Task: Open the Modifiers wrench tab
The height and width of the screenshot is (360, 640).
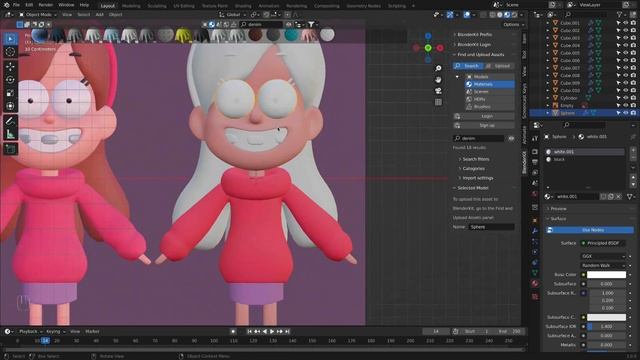Action: click(x=535, y=231)
